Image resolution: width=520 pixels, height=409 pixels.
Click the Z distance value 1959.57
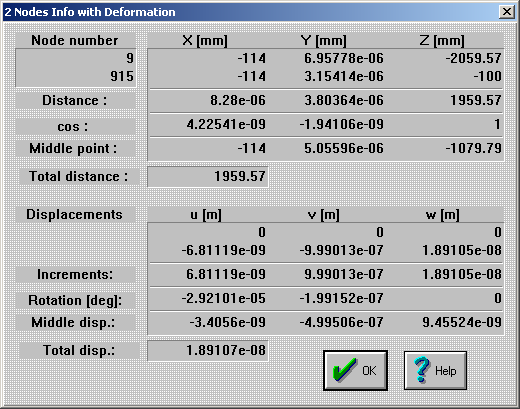pos(476,100)
